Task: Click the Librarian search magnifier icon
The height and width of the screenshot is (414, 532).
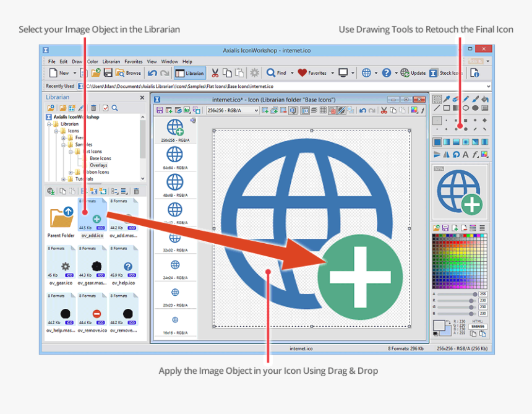Action: (x=115, y=108)
